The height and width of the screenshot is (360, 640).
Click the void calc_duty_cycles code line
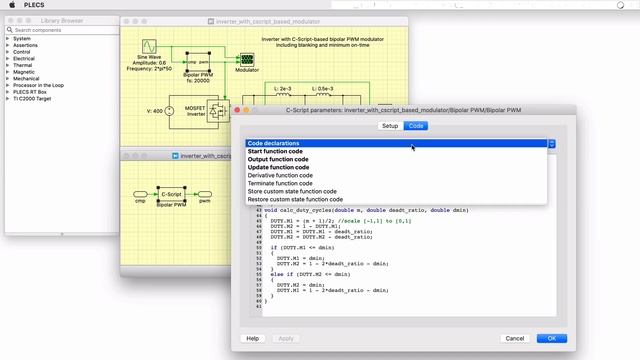(x=367, y=210)
